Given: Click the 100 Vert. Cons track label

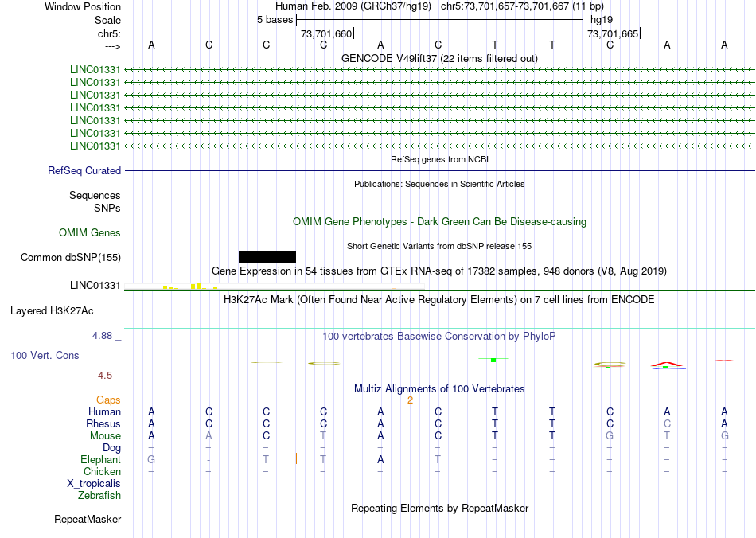Looking at the screenshot, I should [45, 355].
